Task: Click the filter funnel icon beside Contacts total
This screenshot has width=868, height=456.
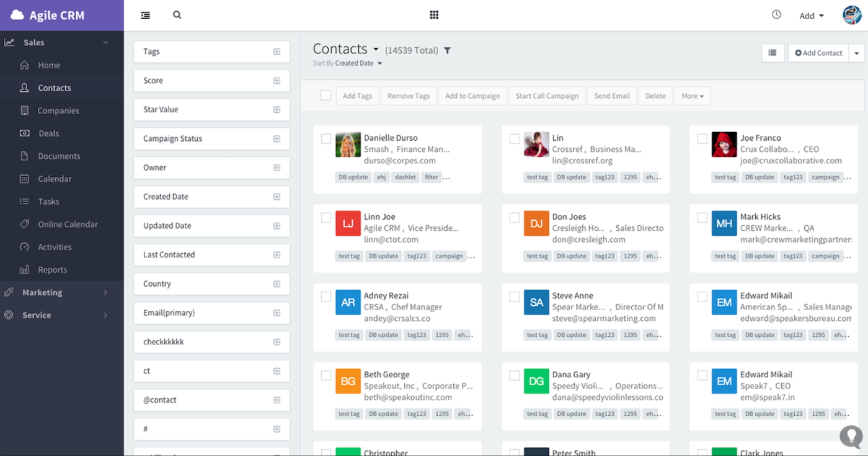Action: point(447,50)
